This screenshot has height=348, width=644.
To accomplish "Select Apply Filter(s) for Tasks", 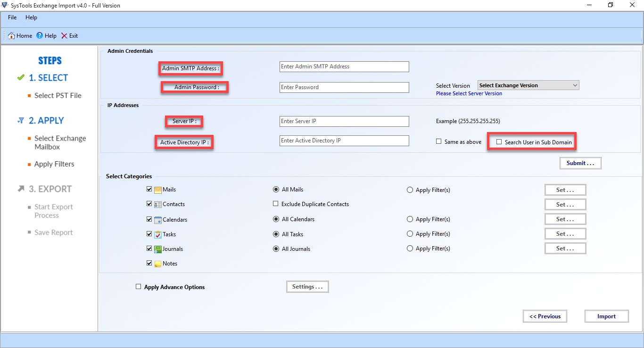I will 410,234.
